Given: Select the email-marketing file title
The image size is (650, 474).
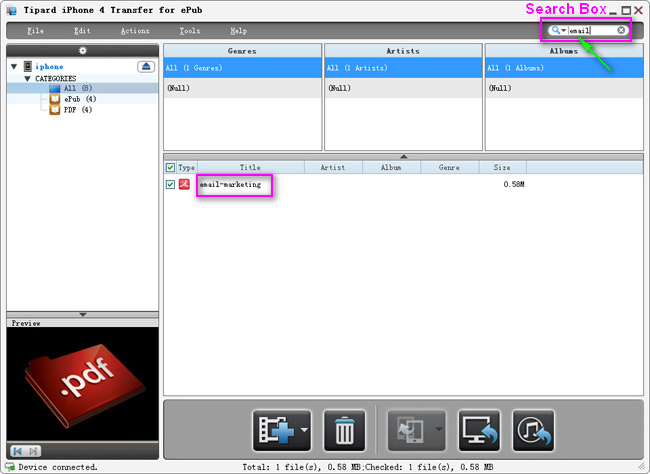Looking at the screenshot, I should [x=230, y=185].
